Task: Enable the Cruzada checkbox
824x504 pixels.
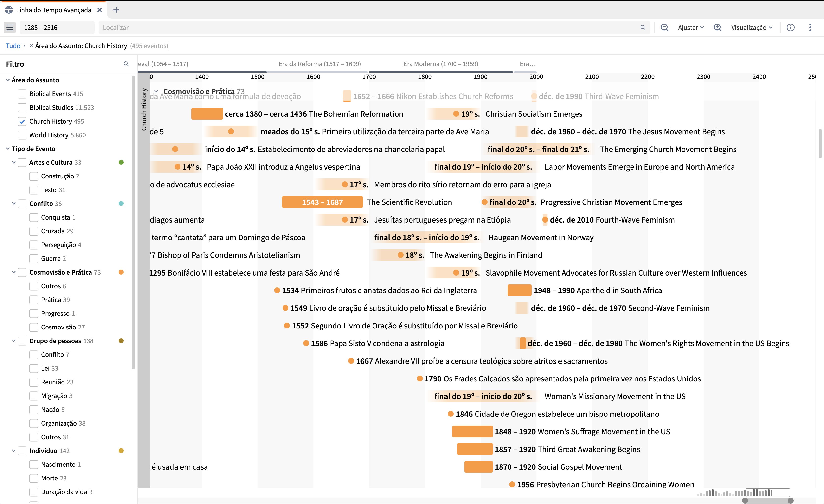Action: pos(34,231)
